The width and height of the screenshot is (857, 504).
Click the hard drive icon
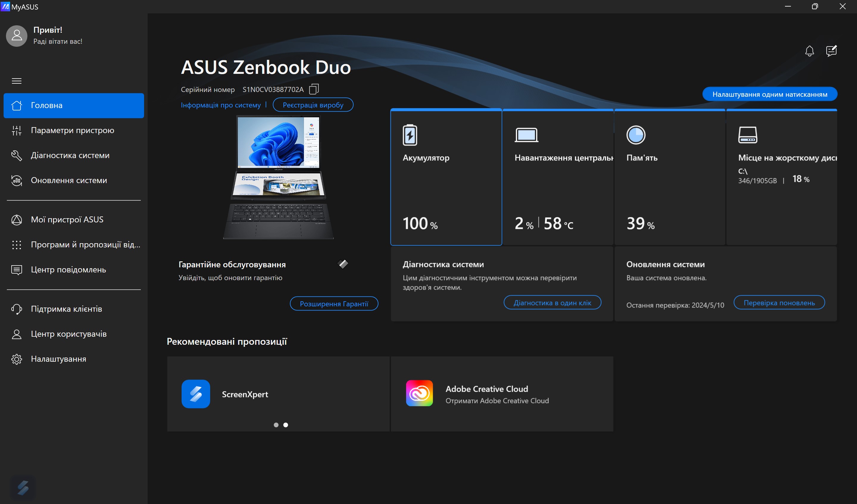pos(747,135)
